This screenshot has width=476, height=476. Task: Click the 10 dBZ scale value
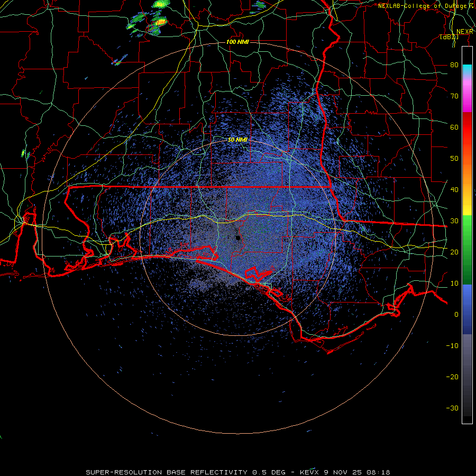pos(454,283)
